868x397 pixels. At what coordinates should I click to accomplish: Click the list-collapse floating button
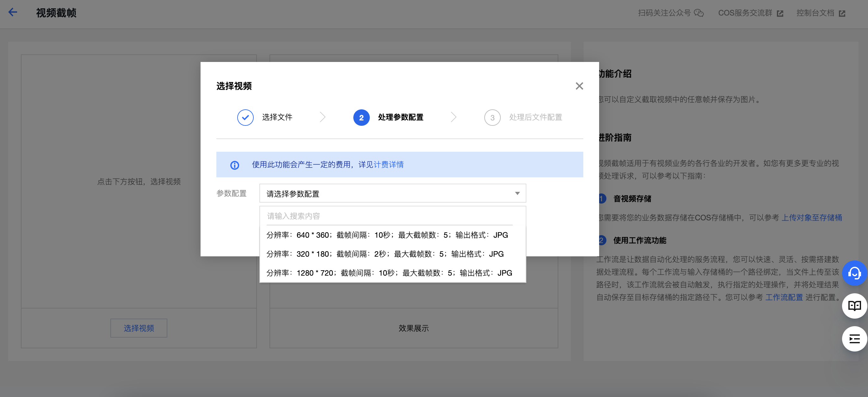(854, 339)
